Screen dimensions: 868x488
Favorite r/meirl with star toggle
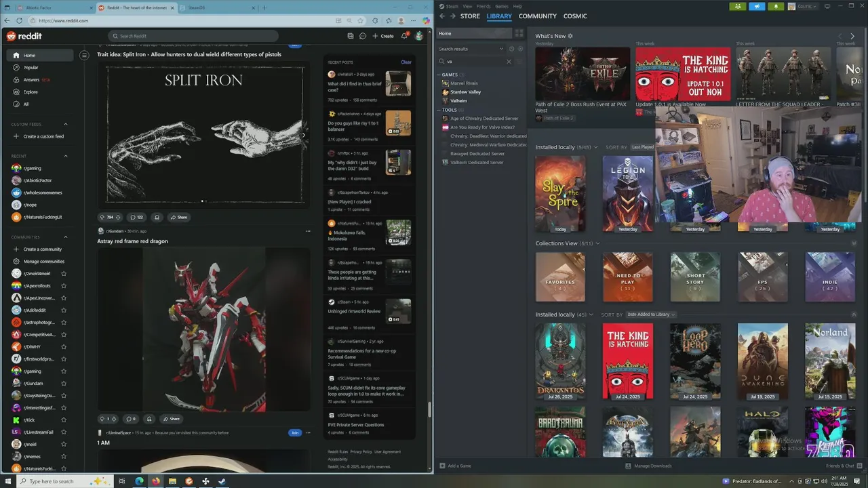64,445
